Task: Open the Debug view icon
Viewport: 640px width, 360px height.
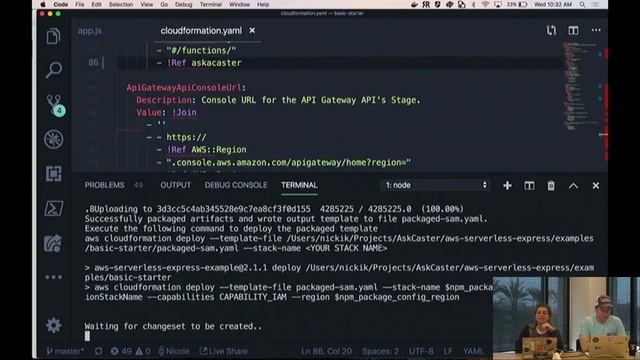Action: click(x=53, y=139)
